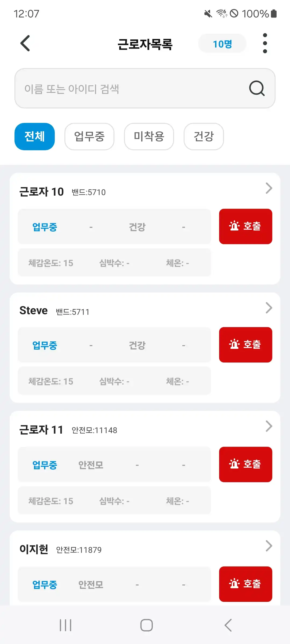This screenshot has height=644, width=290.
Task: Tap the search magnifier icon
Action: pos(257,88)
